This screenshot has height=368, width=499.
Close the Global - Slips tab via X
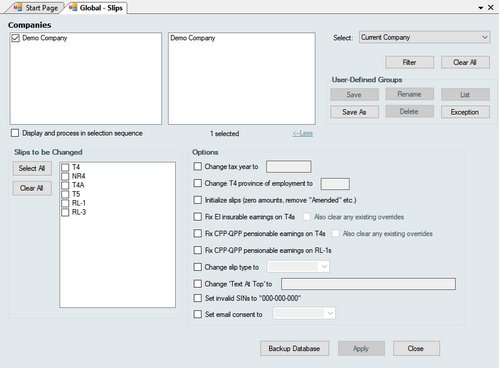point(491,7)
